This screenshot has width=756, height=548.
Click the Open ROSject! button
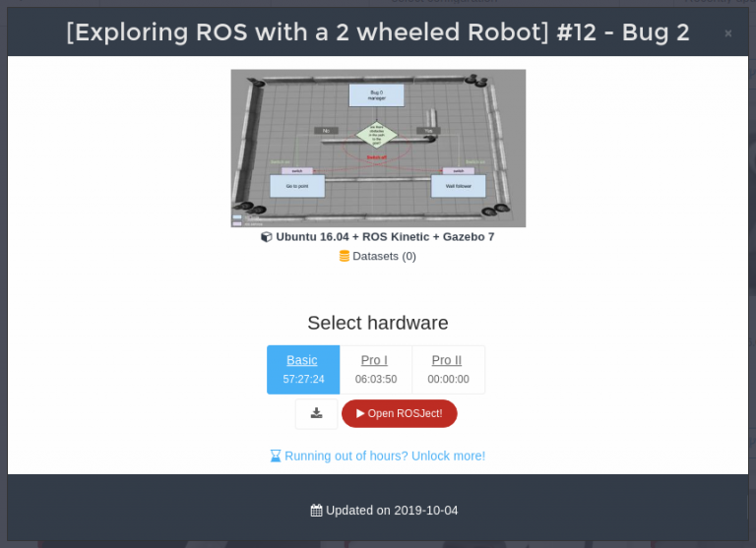point(400,413)
